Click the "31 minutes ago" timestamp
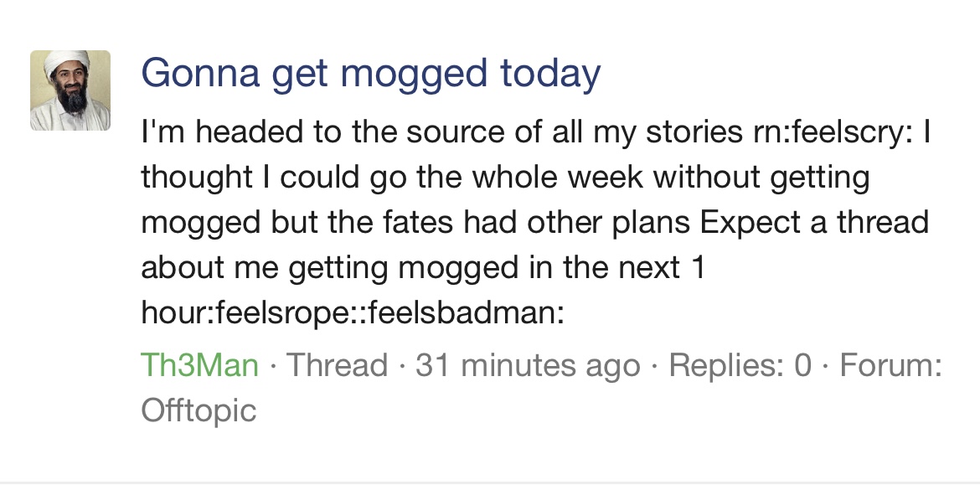 pyautogui.click(x=528, y=366)
